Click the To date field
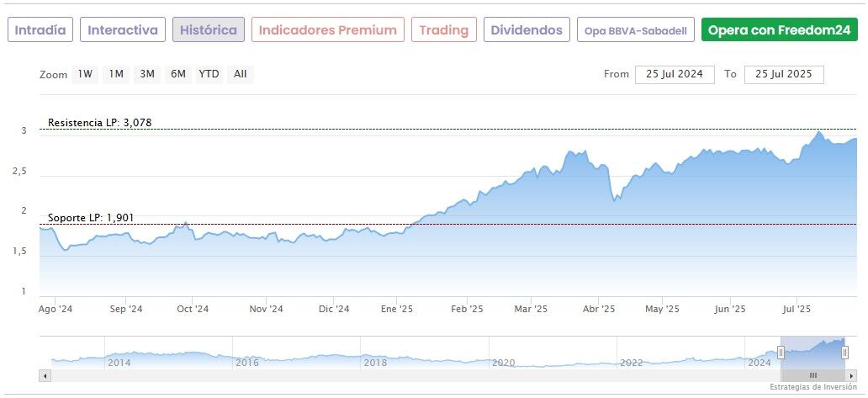The height and width of the screenshot is (398, 868). click(784, 74)
